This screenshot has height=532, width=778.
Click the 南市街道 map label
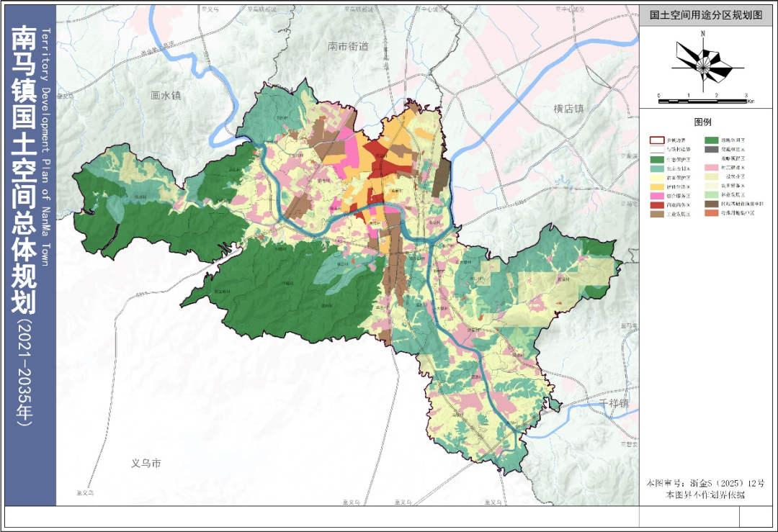pos(347,47)
